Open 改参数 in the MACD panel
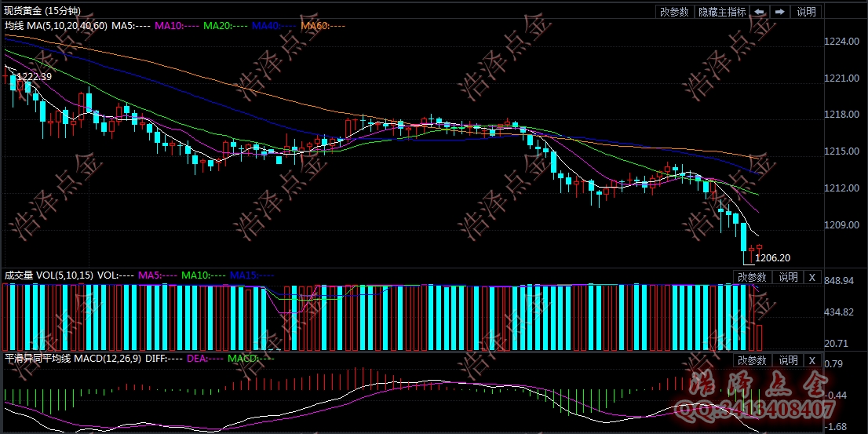This screenshot has width=868, height=434. [x=751, y=360]
